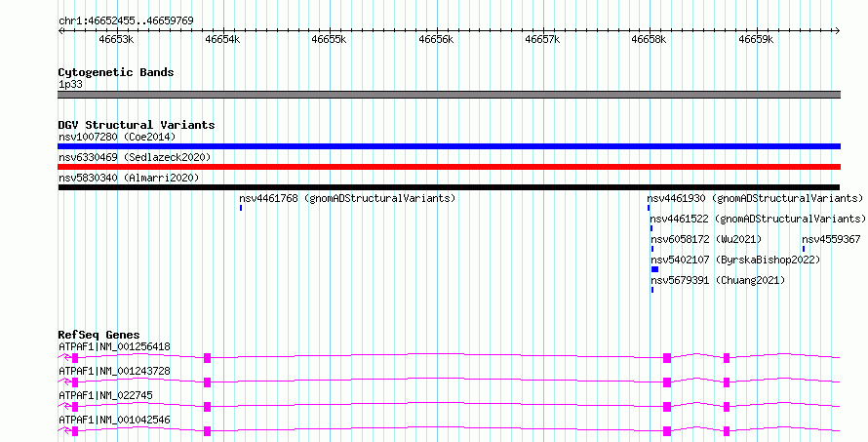Select transcript label ATPAF1|NM_001243728
The height and width of the screenshot is (442, 868).
(x=114, y=371)
